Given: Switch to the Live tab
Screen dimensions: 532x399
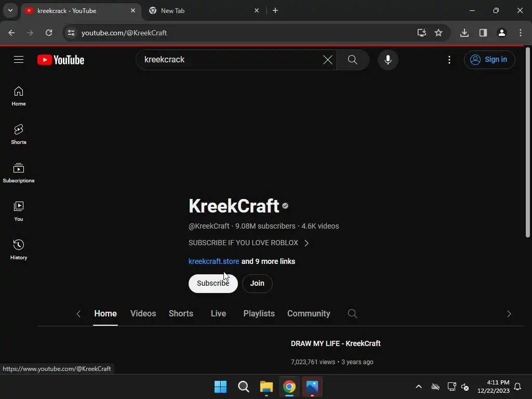Looking at the screenshot, I should point(219,313).
